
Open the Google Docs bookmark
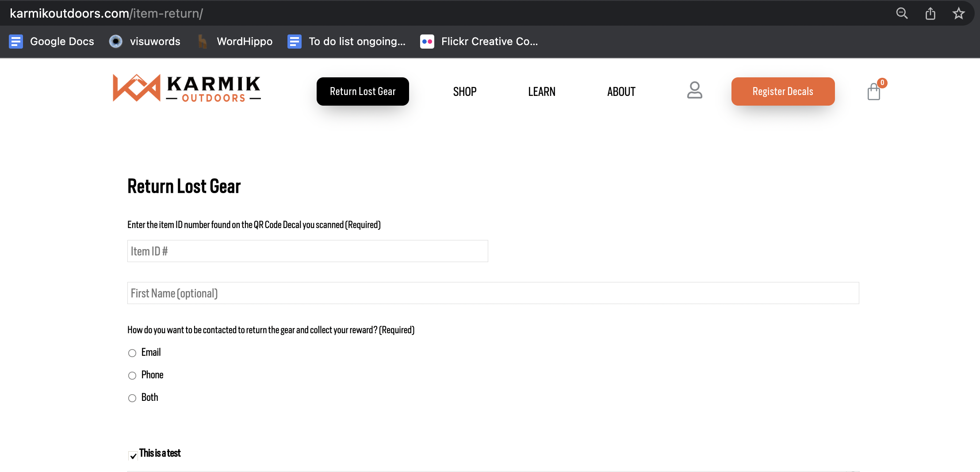pyautogui.click(x=52, y=42)
